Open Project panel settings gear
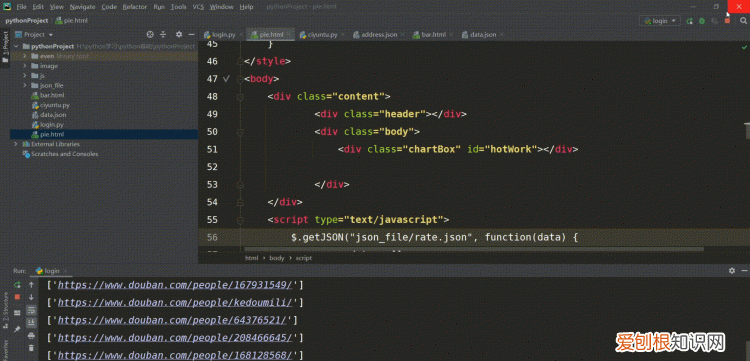This screenshot has width=750, height=361. tap(179, 34)
